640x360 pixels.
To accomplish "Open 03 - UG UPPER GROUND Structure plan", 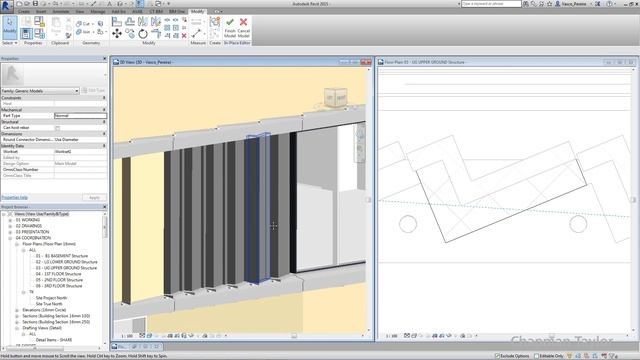I will tap(66, 268).
